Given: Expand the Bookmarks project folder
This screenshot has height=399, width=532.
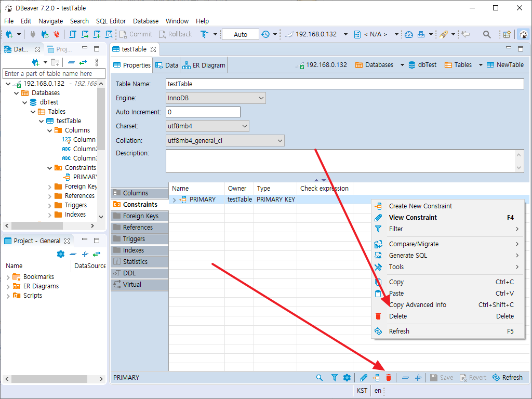Looking at the screenshot, I should click(8, 277).
